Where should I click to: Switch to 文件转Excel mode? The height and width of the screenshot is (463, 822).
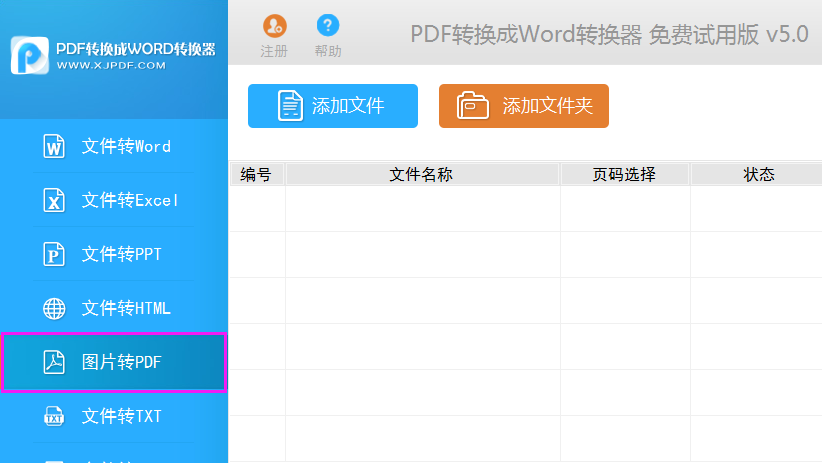(x=114, y=200)
